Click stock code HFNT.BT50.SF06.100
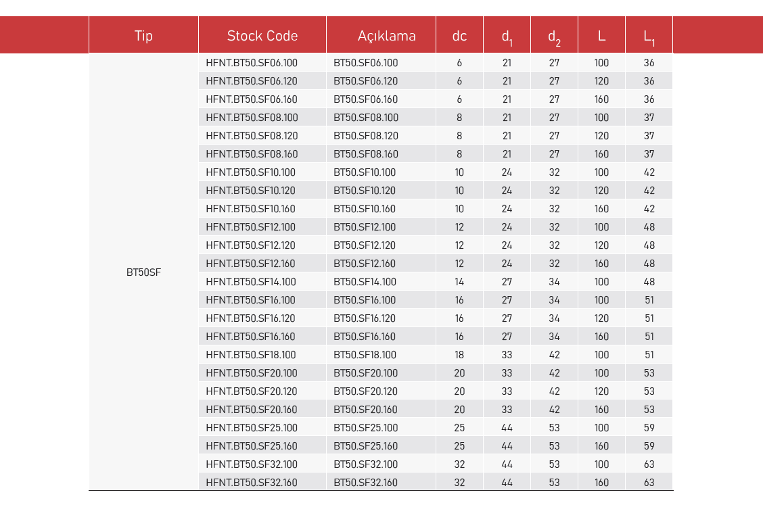 coord(252,63)
